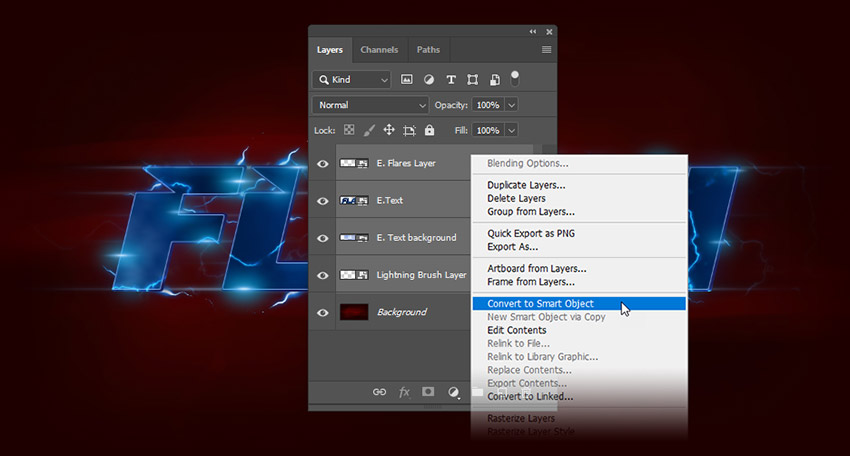The height and width of the screenshot is (456, 850).
Task: Turn layer filtering switch on or off
Action: pos(515,77)
